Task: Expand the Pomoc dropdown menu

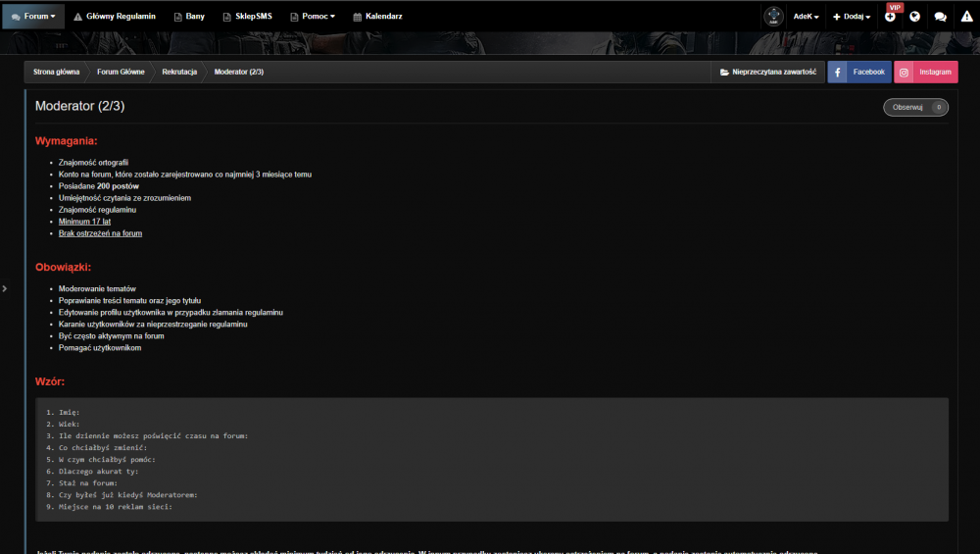Action: [313, 17]
